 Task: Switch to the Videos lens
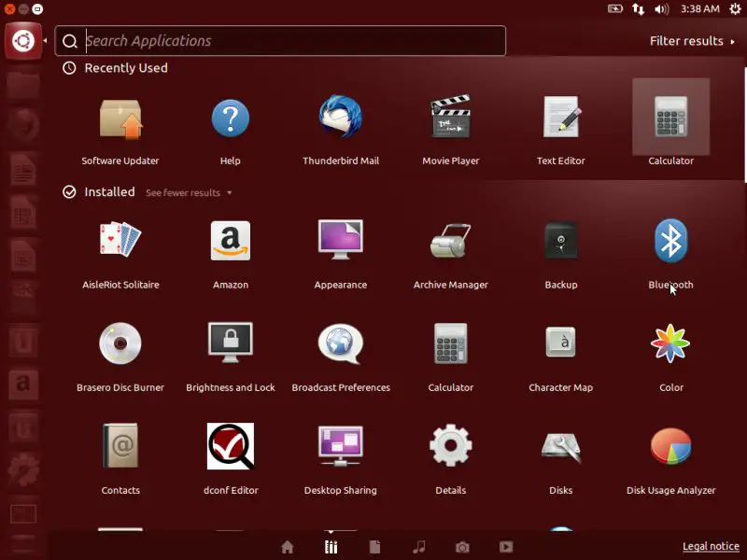coord(506,547)
